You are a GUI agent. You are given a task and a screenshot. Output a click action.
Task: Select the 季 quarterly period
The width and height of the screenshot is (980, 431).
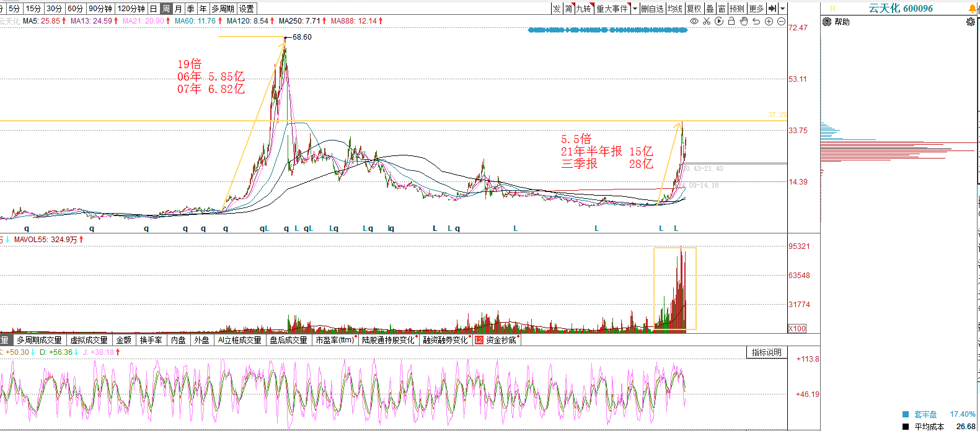(191, 9)
